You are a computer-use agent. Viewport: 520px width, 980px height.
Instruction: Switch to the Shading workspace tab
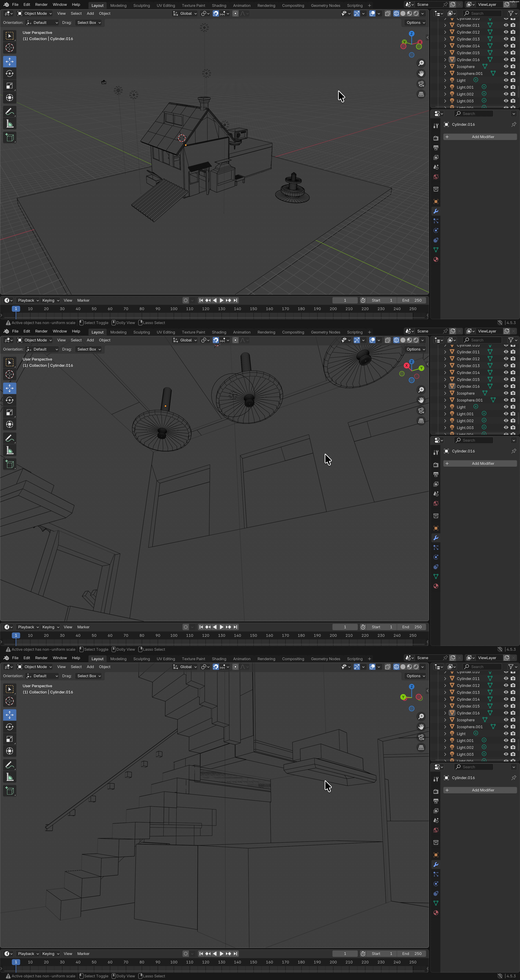pos(219,5)
